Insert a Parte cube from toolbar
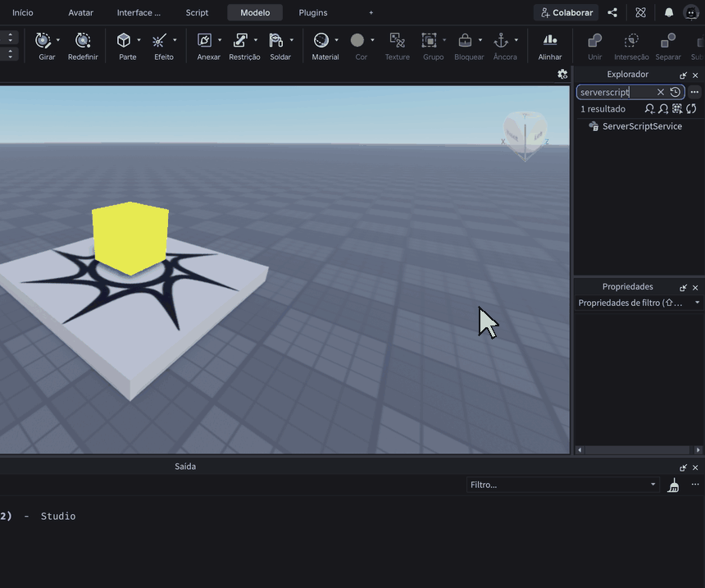Screen dimensions: 705x588 pos(124,40)
